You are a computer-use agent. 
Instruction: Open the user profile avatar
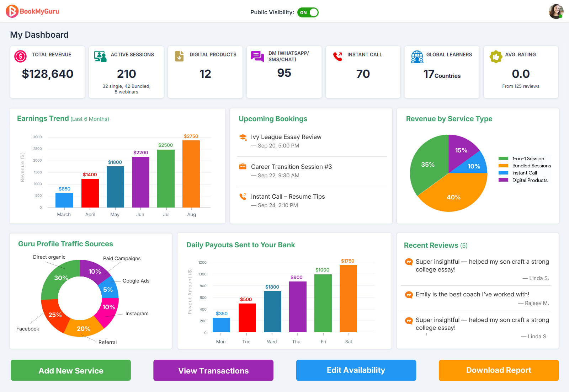(556, 11)
